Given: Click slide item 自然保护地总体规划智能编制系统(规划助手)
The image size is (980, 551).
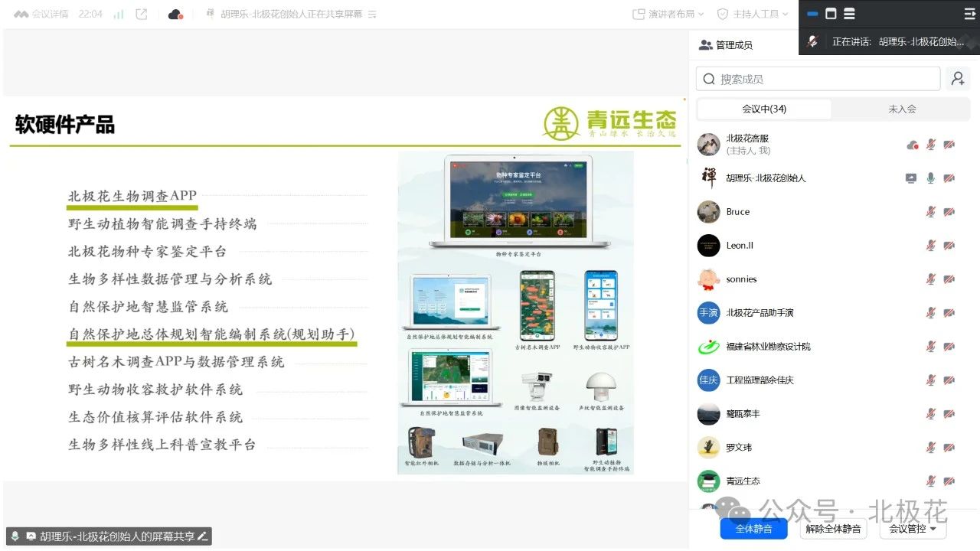Looking at the screenshot, I should coord(211,334).
